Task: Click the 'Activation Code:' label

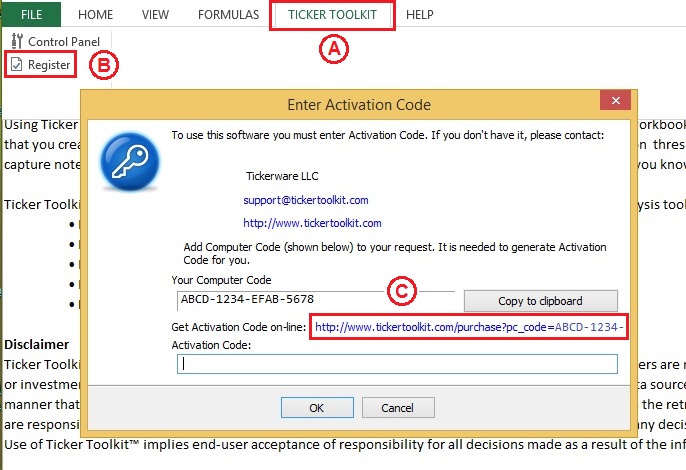Action: 211,345
